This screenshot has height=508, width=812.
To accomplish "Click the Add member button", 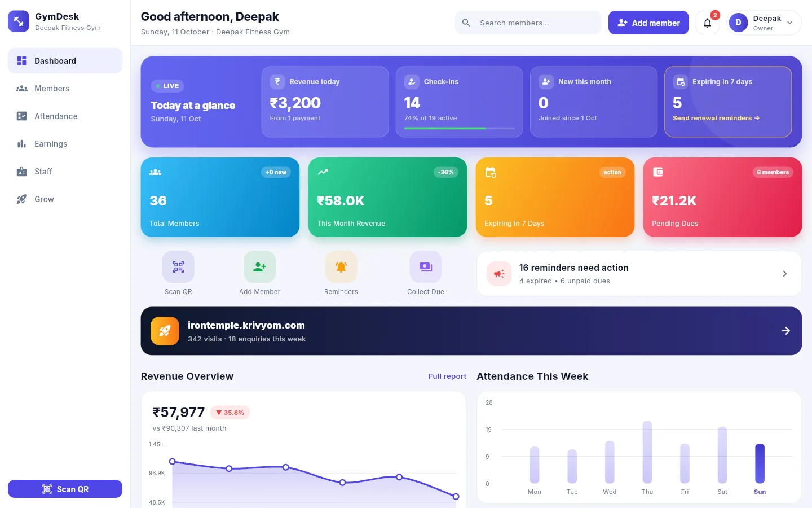I will 648,23.
